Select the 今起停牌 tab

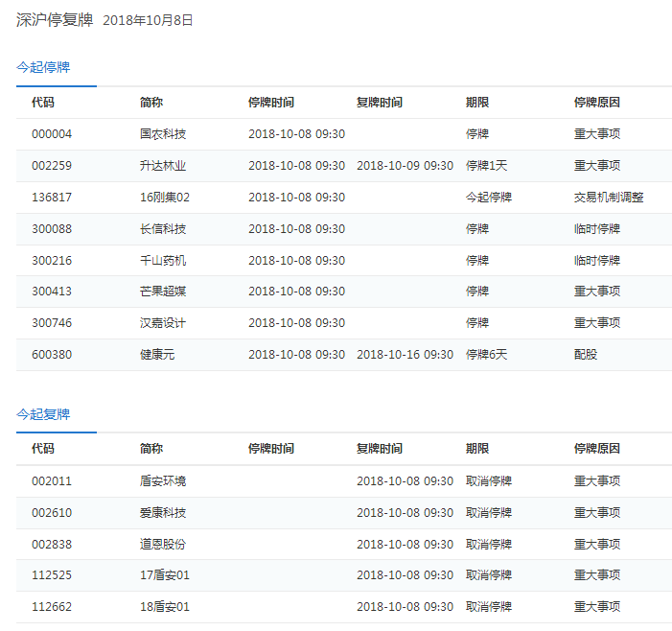coord(43,67)
